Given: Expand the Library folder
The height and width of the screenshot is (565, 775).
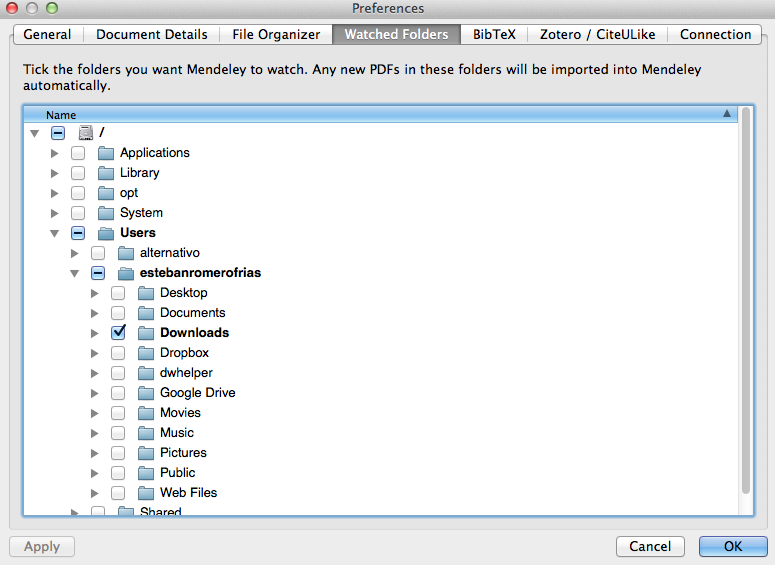Looking at the screenshot, I should click(54, 173).
